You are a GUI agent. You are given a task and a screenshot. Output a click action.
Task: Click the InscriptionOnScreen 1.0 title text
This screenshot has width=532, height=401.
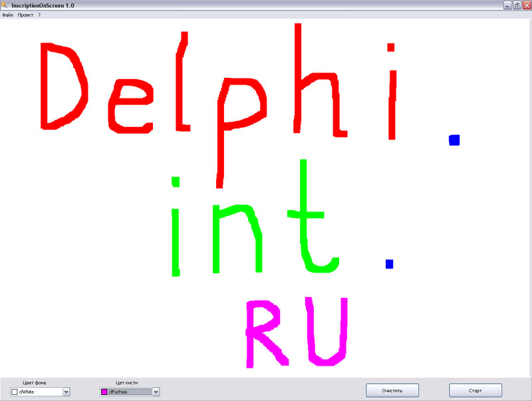pos(43,5)
